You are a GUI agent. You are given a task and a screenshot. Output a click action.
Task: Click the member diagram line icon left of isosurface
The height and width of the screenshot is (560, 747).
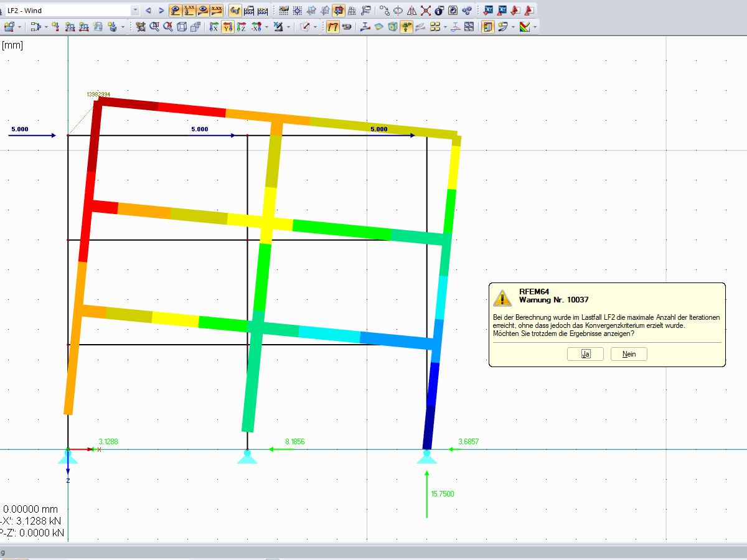[x=365, y=27]
